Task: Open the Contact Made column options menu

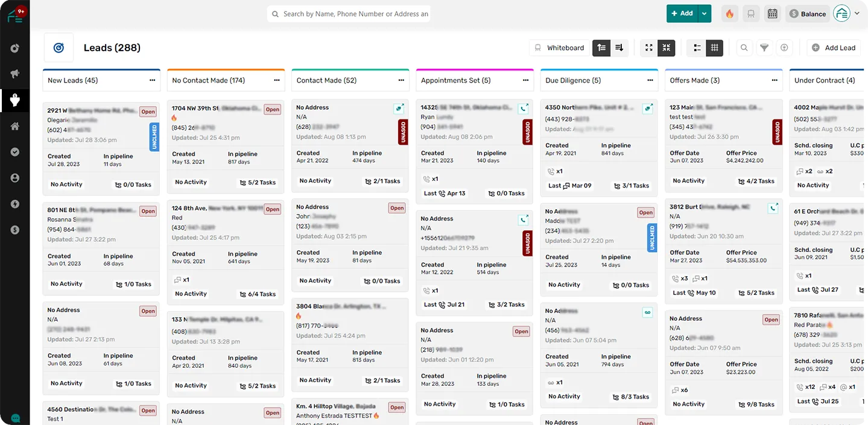Action: click(401, 80)
